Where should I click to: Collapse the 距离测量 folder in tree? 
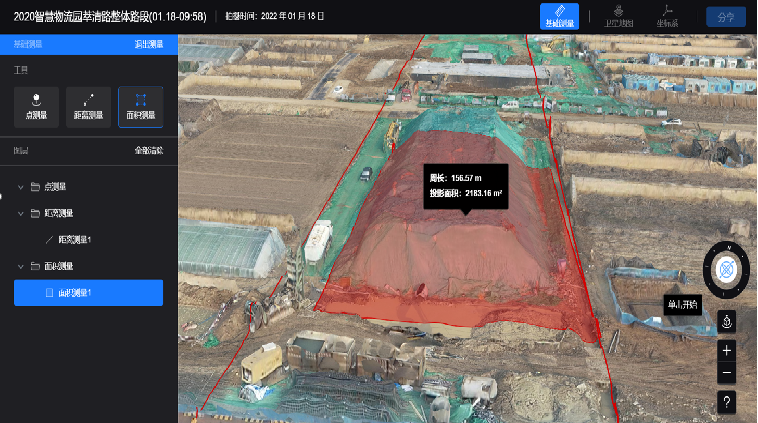coord(22,213)
